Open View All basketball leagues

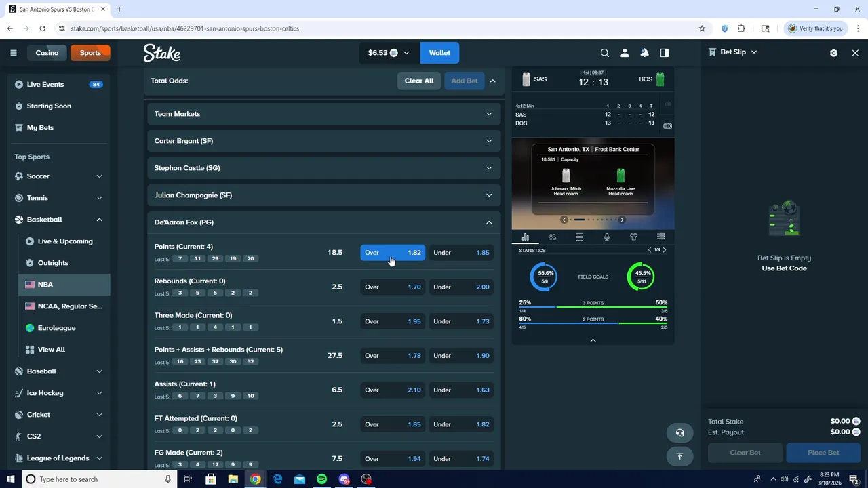(64, 350)
